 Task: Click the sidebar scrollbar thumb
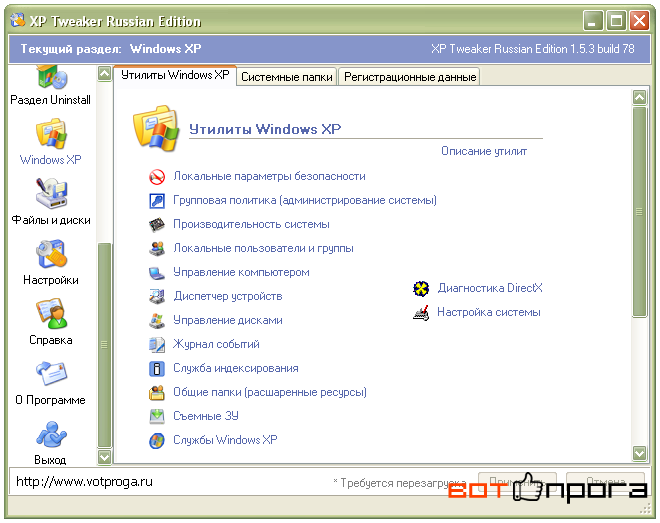pos(104,345)
